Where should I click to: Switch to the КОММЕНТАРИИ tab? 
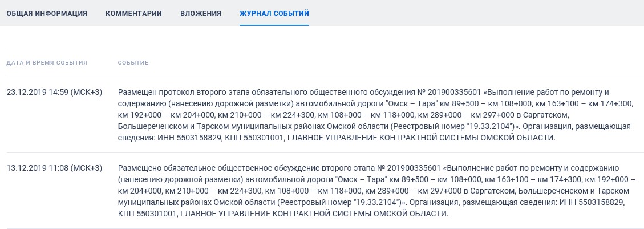click(x=133, y=14)
